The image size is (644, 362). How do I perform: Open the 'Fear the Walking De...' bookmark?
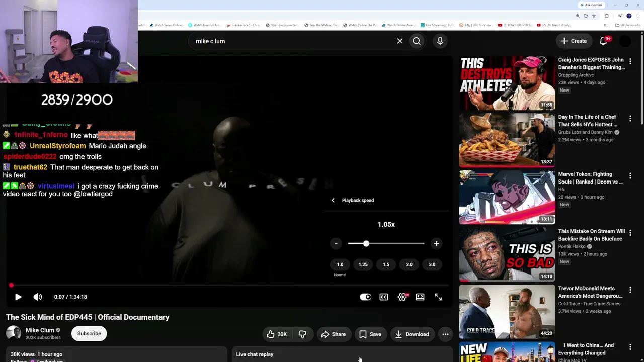[x=321, y=25]
